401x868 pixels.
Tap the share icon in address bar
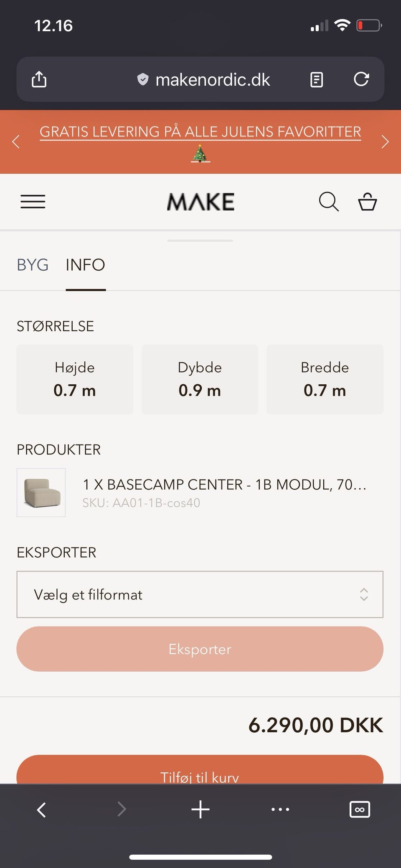click(x=39, y=79)
